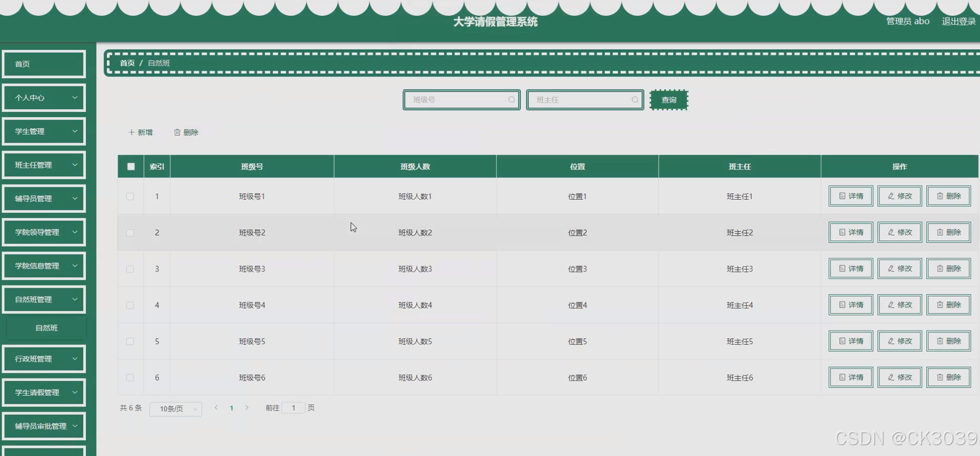Go to previous page arrow
The width and height of the screenshot is (980, 456).
[216, 408]
